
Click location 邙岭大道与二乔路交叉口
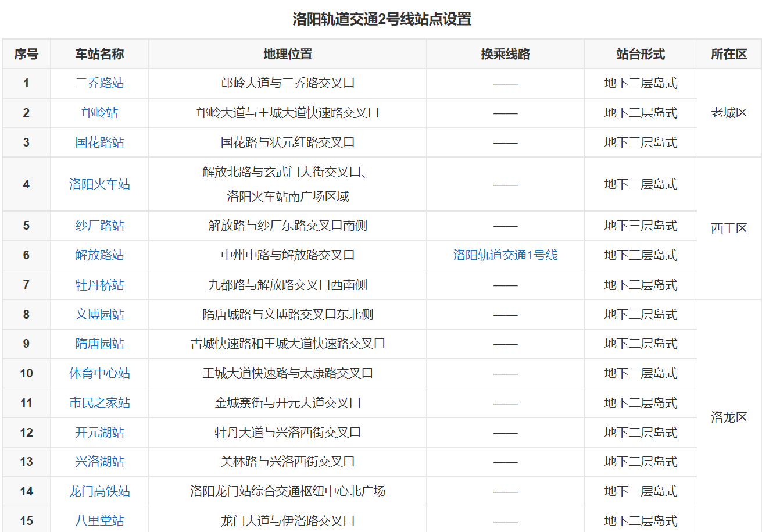[288, 83]
